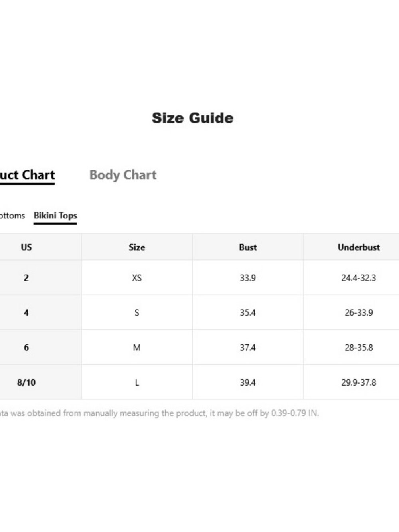Click the underbust range 29.9-37.8
The height and width of the screenshot is (532, 399).
coord(359,382)
